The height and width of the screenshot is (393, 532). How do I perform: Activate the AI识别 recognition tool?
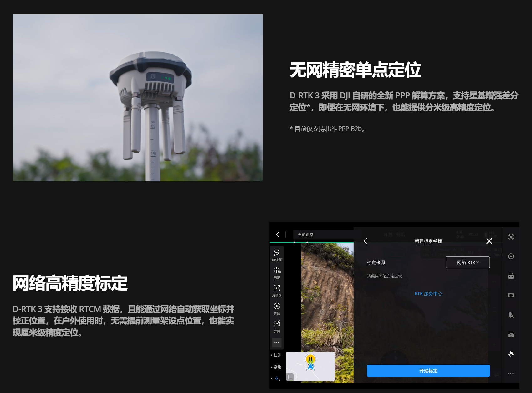click(277, 291)
